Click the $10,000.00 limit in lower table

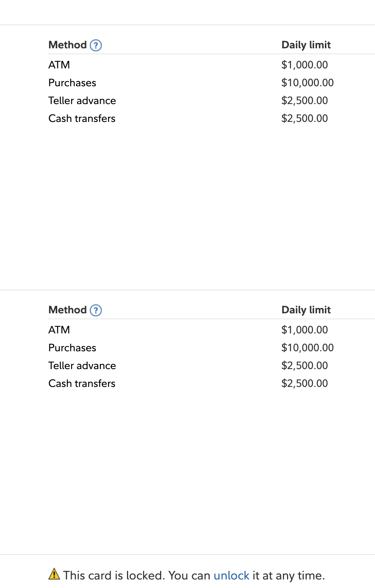(x=307, y=348)
